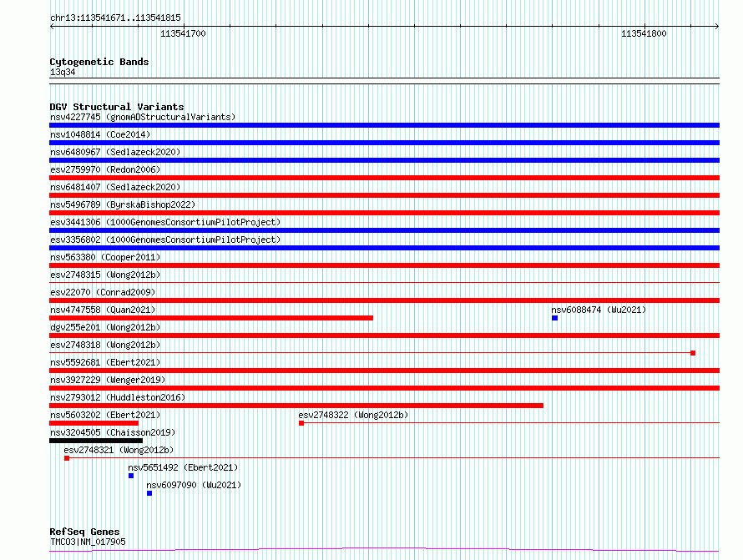743x560 pixels.
Task: Select nsv6097090 (Wu2021) label
Action: click(x=194, y=485)
